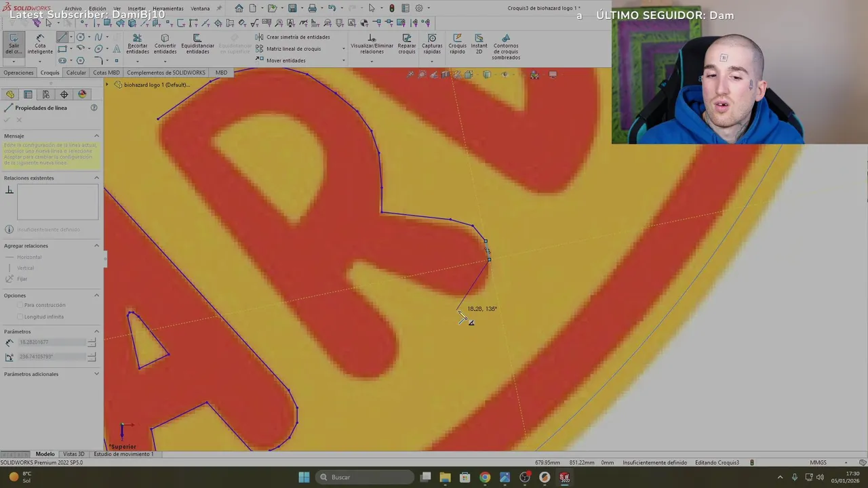Open dropdown under Salir del croquis
Screen dimensions: 868x488
tap(14, 61)
